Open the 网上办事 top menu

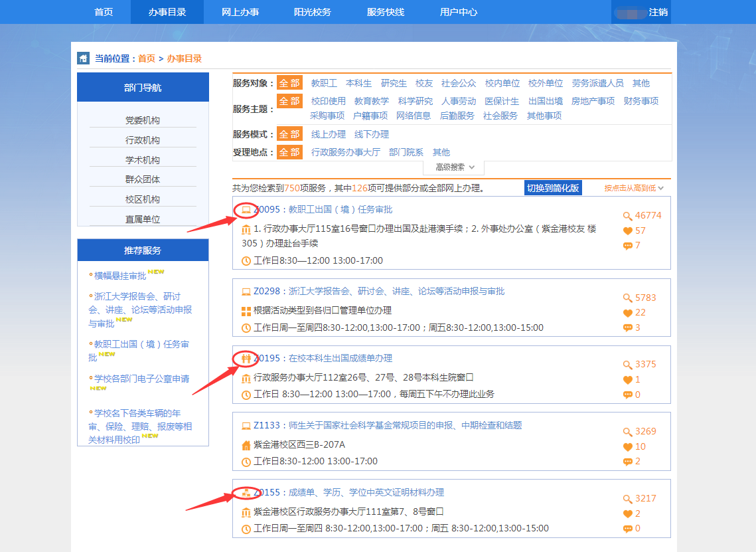[240, 12]
